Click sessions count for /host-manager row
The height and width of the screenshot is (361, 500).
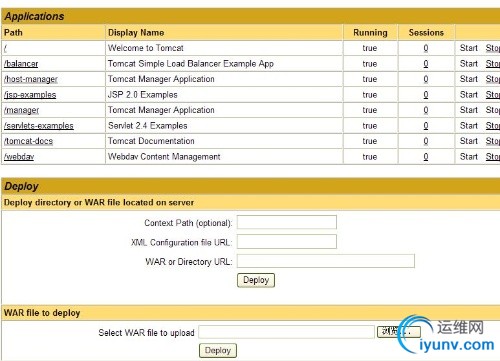click(426, 79)
